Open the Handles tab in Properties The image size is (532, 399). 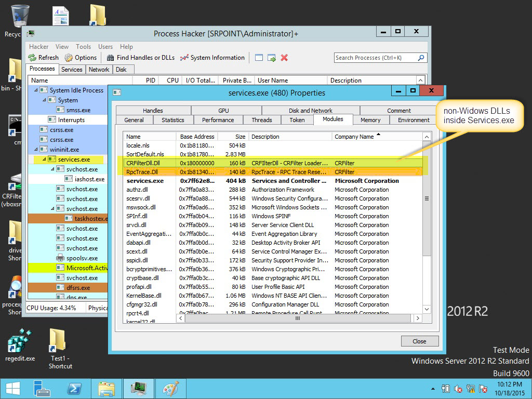153,111
